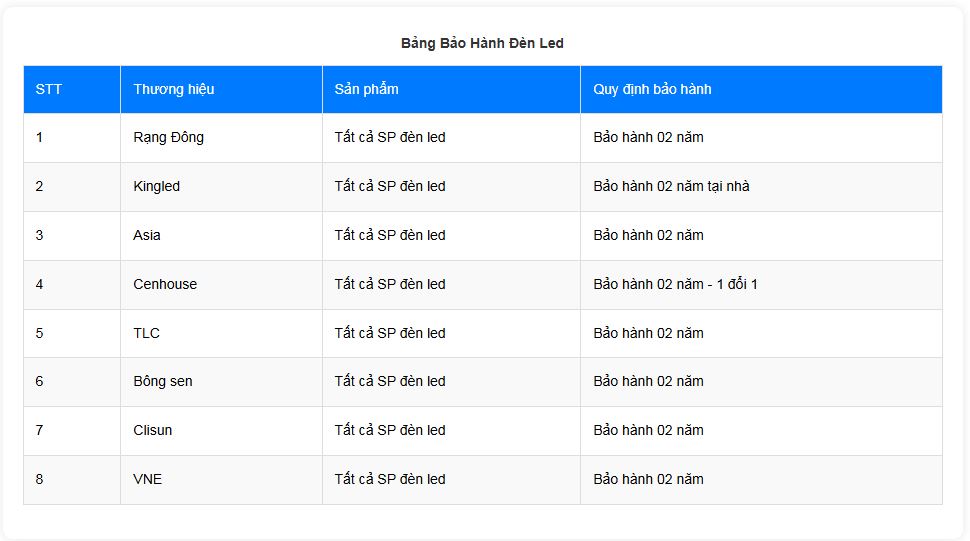Screen dimensions: 970x541
Task: Click 'Bảo hành 02 năm tại nhà' cell
Action: (x=671, y=186)
